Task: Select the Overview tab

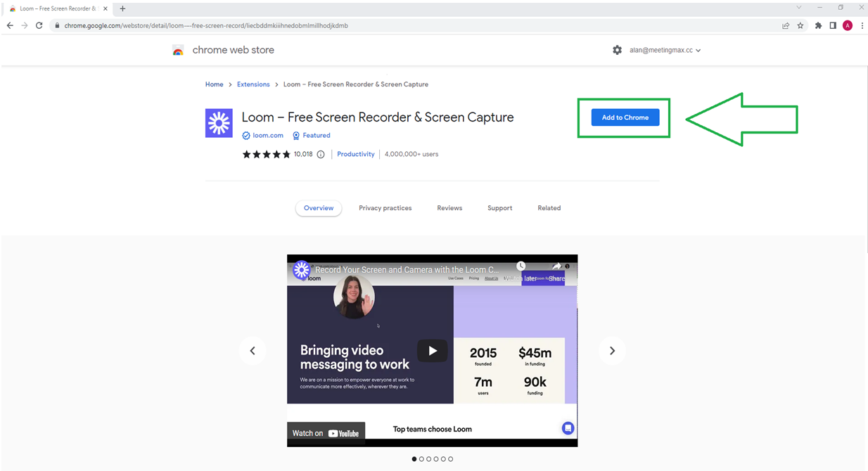Action: coord(319,208)
